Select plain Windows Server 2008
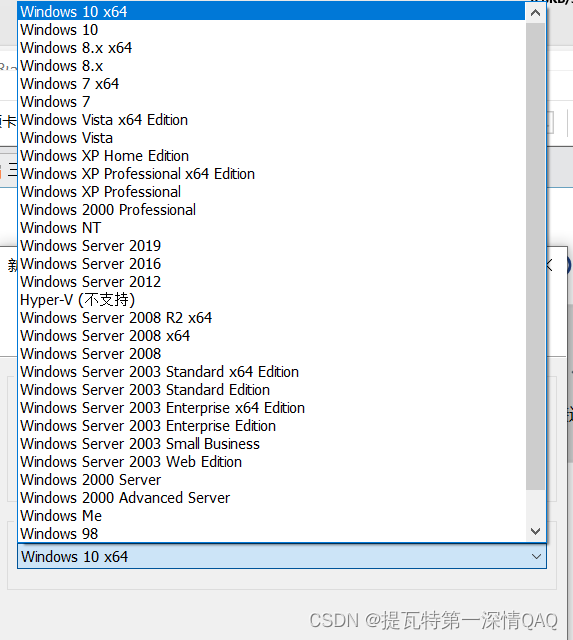The image size is (573, 640). tap(271, 353)
